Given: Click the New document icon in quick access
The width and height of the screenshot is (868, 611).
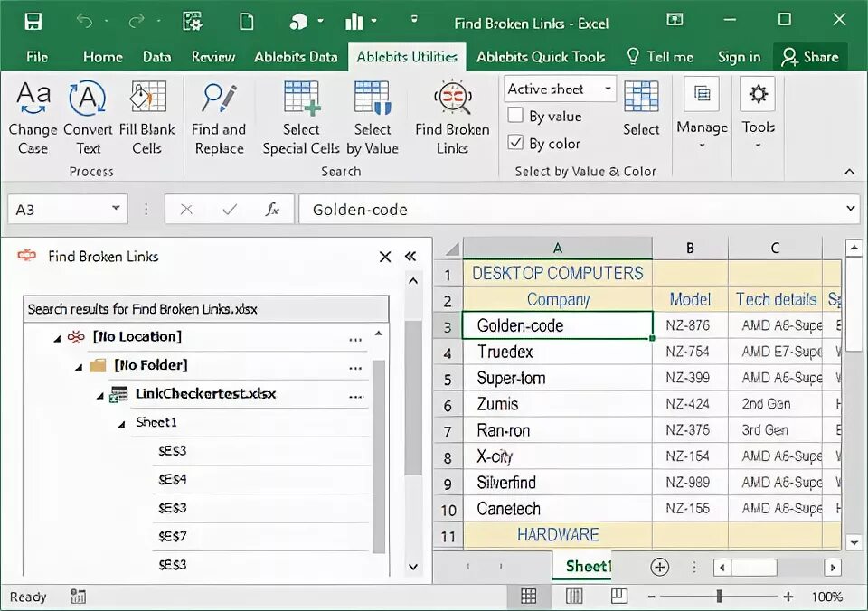Looking at the screenshot, I should [x=246, y=22].
